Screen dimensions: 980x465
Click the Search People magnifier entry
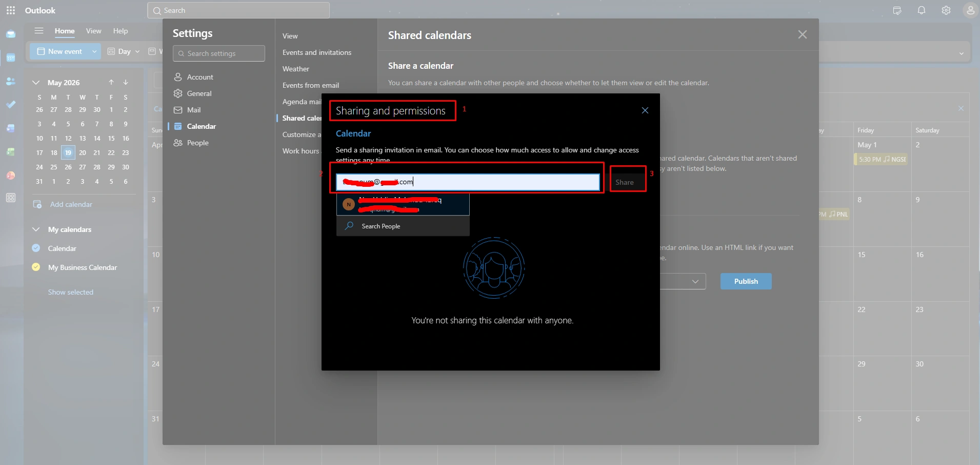(x=403, y=226)
